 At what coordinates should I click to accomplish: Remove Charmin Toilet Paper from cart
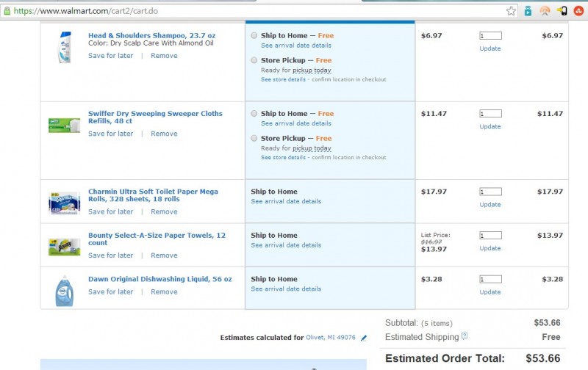164,211
